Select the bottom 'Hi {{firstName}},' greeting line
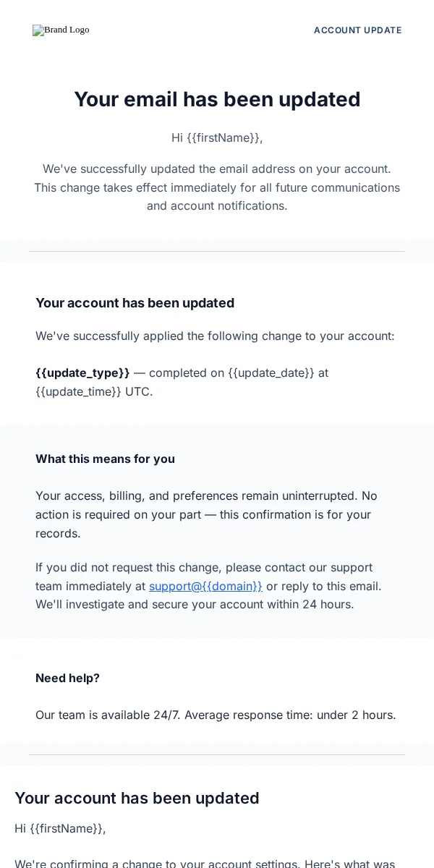This screenshot has height=868, width=434. pyautogui.click(x=60, y=828)
